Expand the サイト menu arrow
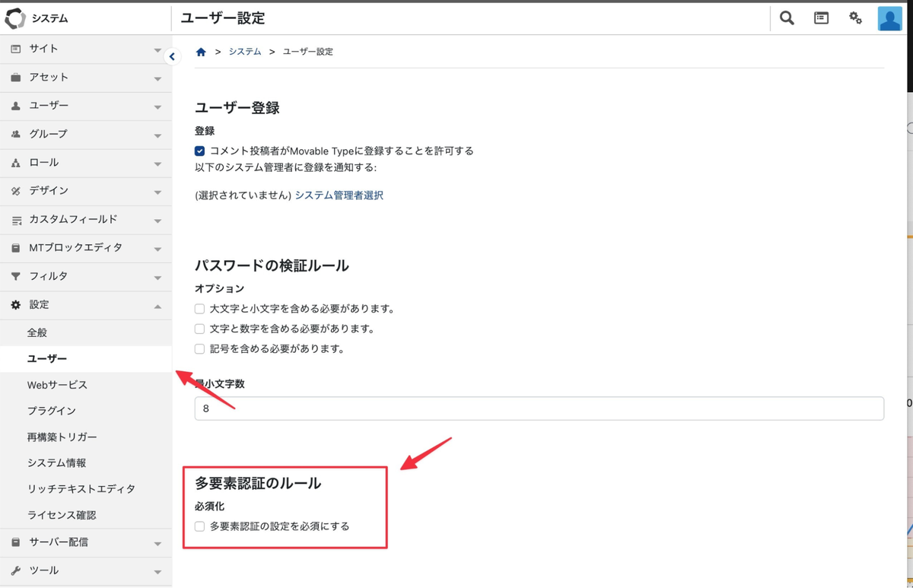This screenshot has height=588, width=913. pyautogui.click(x=157, y=50)
